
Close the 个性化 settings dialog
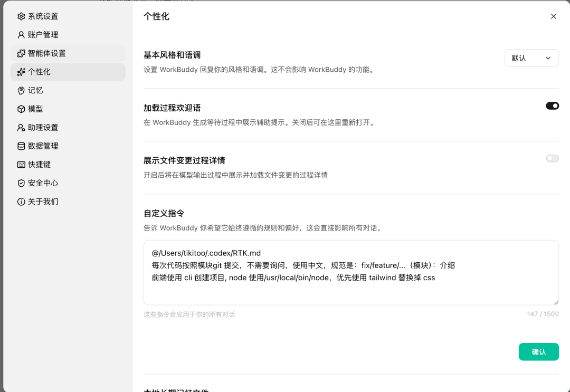point(553,16)
